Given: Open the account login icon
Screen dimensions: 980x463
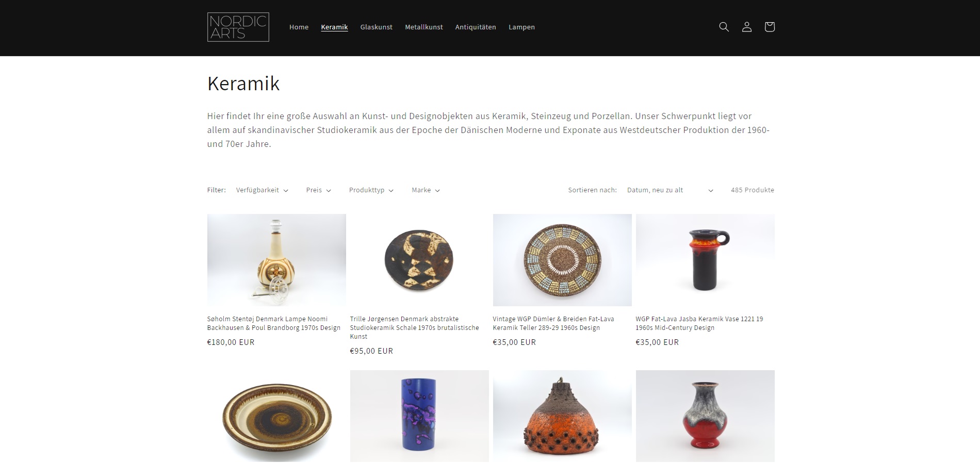Looking at the screenshot, I should 746,27.
